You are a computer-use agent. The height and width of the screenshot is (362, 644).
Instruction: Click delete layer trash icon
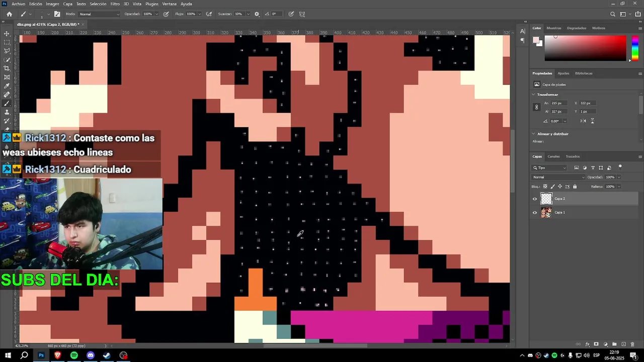[632, 344]
